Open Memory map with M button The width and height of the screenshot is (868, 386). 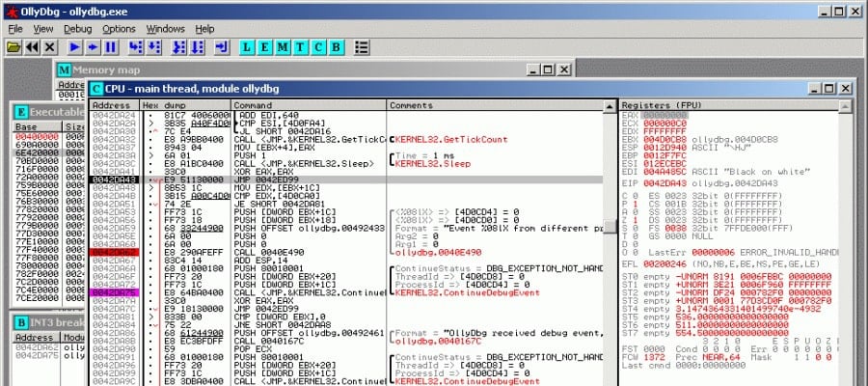tap(283, 47)
